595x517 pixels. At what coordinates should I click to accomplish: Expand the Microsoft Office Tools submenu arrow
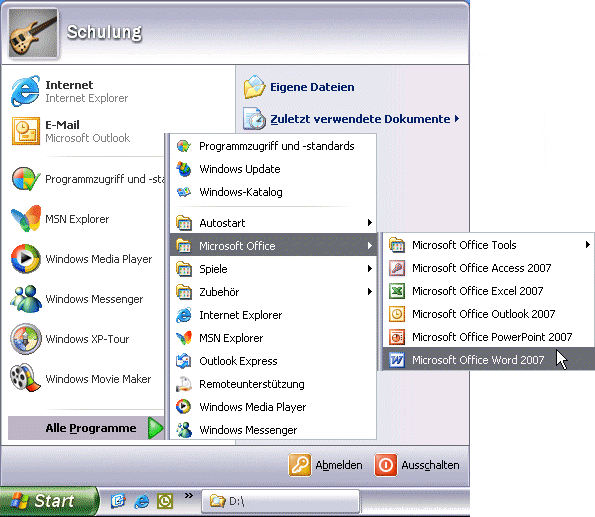point(587,245)
